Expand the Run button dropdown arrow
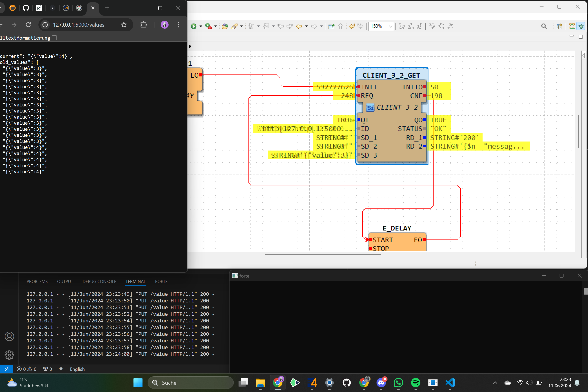 (x=201, y=26)
